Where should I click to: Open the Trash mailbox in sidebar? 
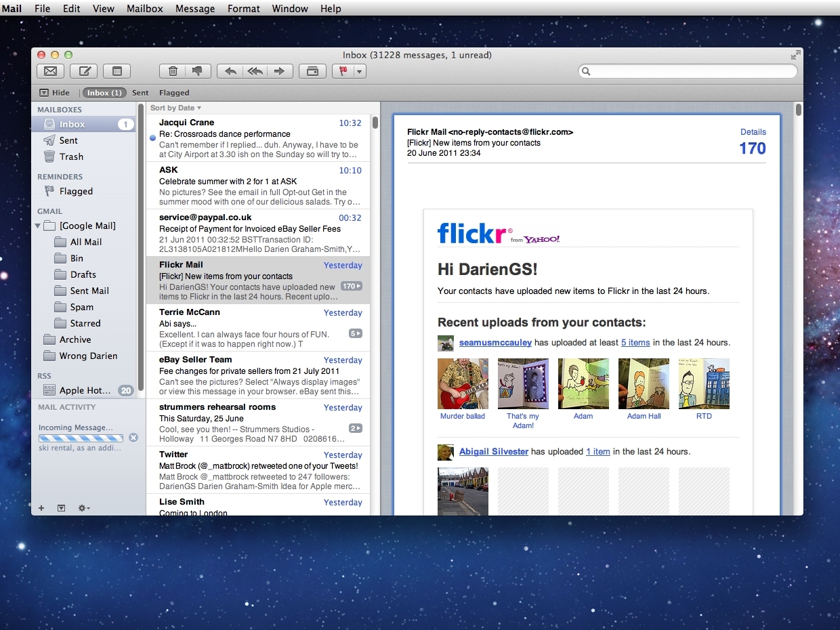click(83, 156)
